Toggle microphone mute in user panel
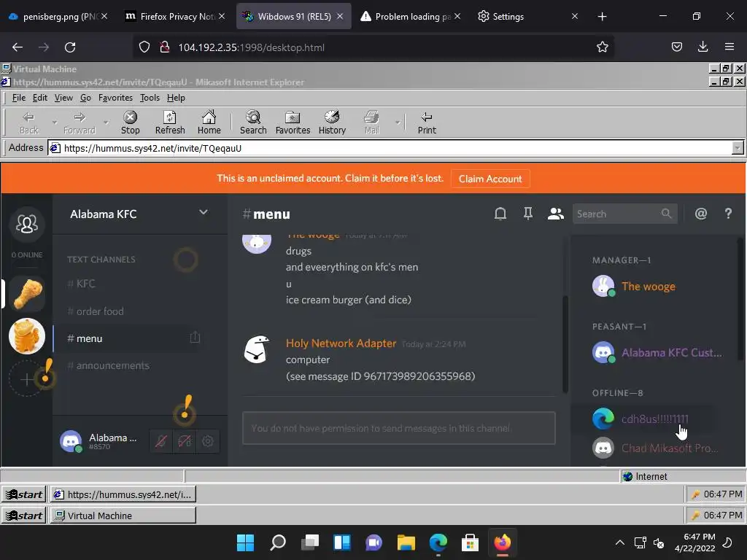This screenshot has height=560, width=747. point(161,441)
